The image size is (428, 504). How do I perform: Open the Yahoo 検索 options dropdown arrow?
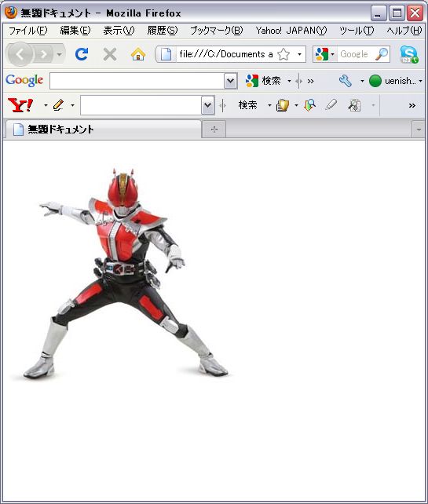[269, 105]
